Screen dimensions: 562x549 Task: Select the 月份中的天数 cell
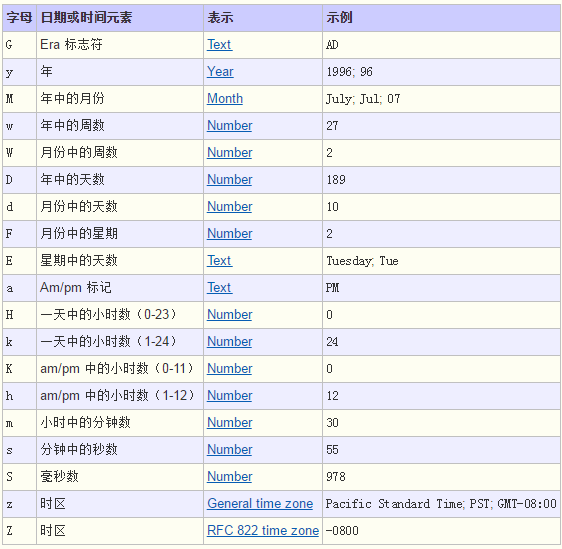tap(120, 207)
